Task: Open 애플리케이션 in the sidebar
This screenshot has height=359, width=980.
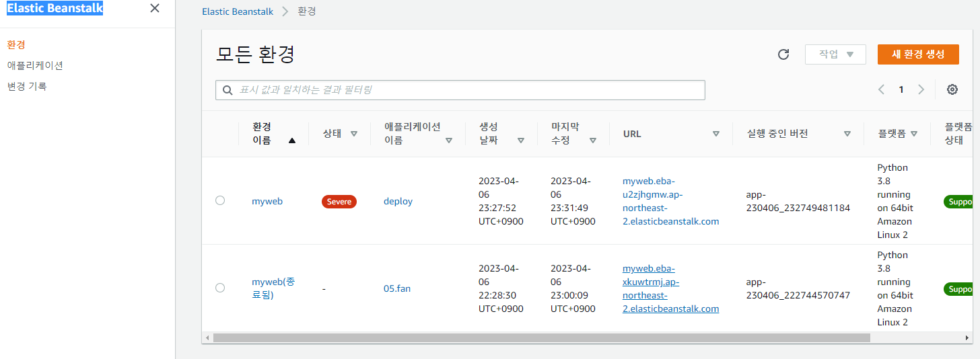Action: [x=35, y=65]
